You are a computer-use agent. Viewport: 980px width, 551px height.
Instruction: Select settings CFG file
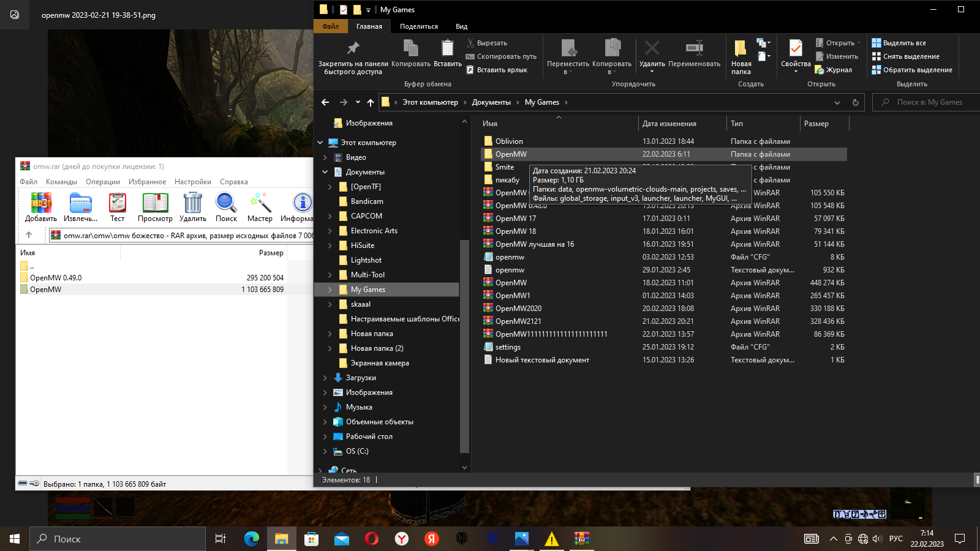[x=508, y=347]
